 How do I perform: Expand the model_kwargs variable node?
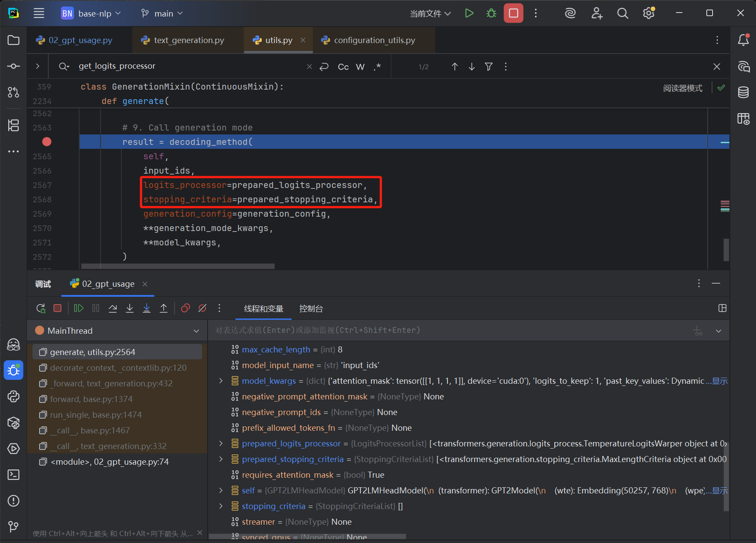pyautogui.click(x=221, y=381)
